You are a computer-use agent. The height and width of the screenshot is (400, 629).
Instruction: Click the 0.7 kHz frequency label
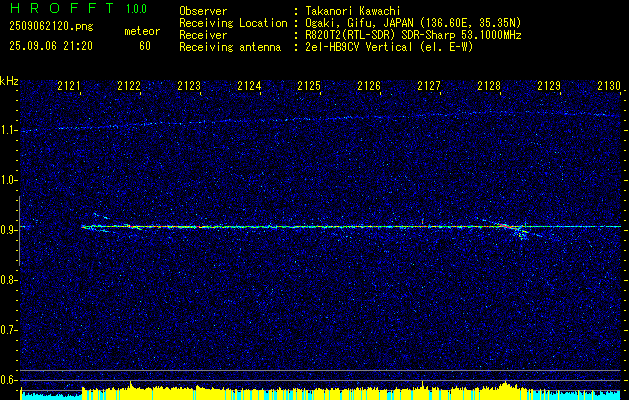click(9, 330)
